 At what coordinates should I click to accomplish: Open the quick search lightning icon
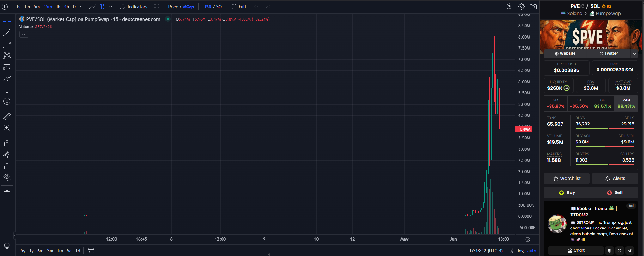509,7
